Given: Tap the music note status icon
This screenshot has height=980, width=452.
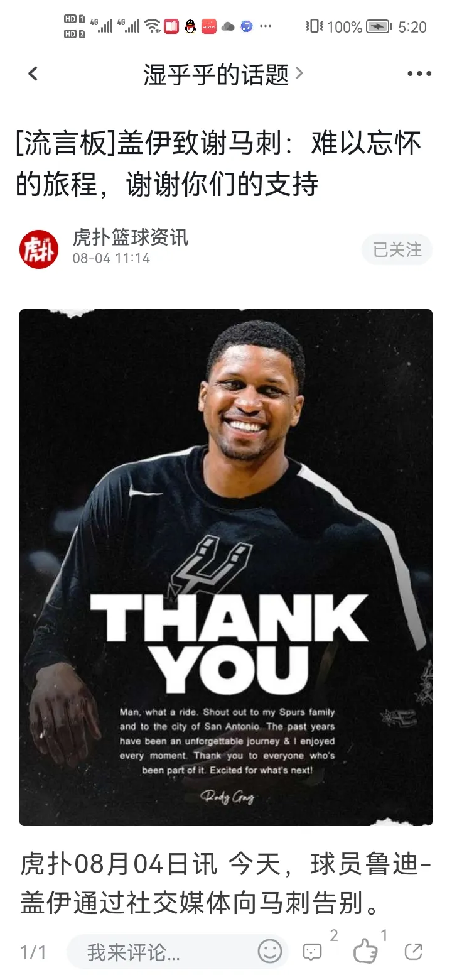Looking at the screenshot, I should [247, 26].
